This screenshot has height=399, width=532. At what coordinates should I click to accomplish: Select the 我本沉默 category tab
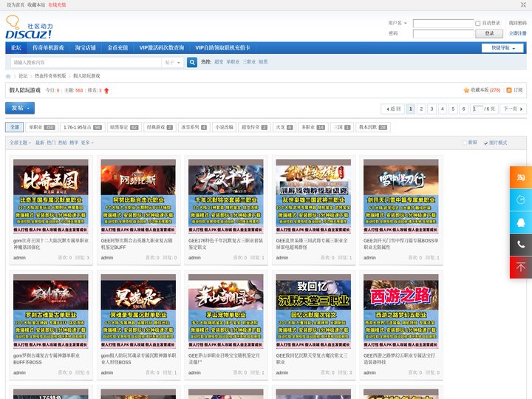[373, 127]
